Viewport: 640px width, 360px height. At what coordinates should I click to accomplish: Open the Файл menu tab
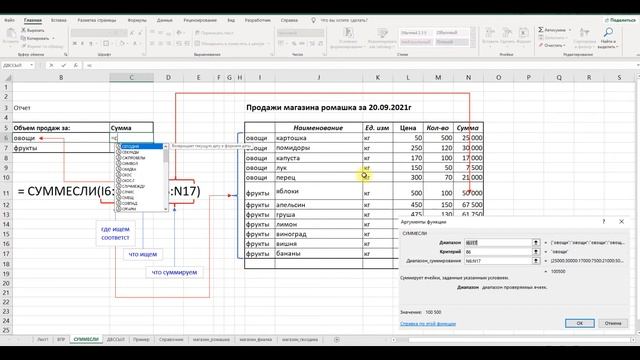coord(9,20)
